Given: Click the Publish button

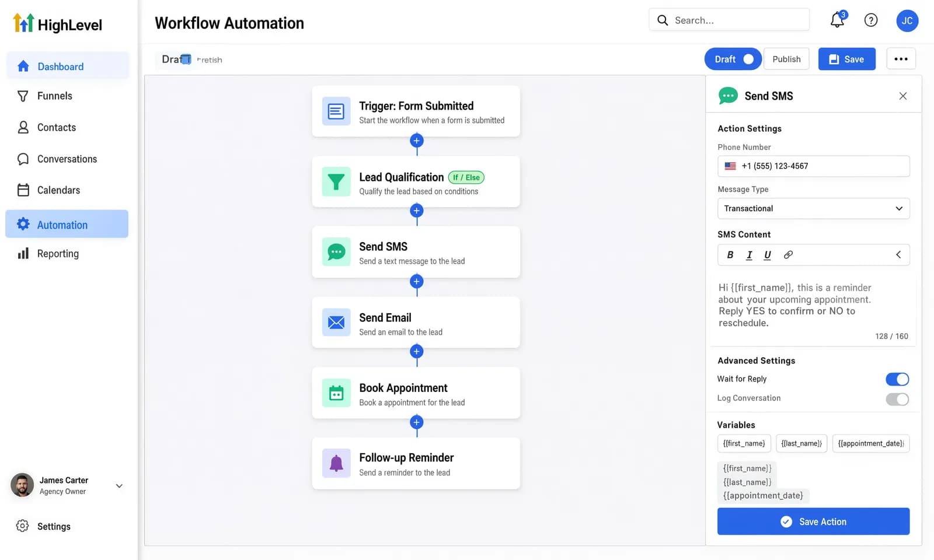Looking at the screenshot, I should pos(786,59).
